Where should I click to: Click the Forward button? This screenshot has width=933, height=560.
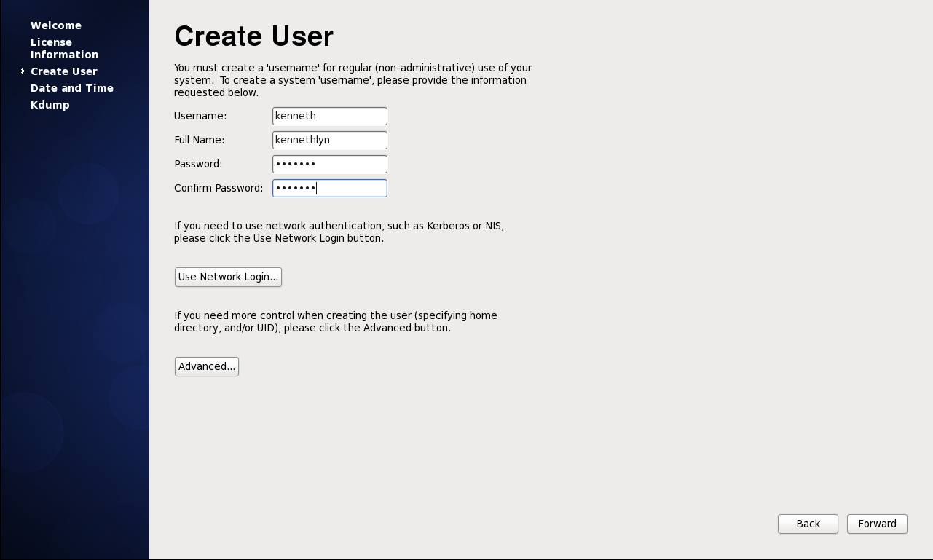point(877,524)
